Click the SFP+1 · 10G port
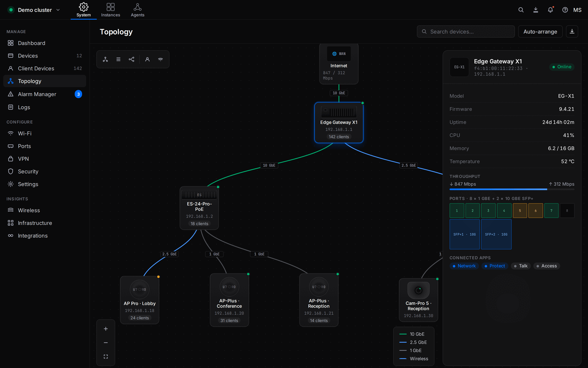The image size is (588, 368). click(x=464, y=234)
